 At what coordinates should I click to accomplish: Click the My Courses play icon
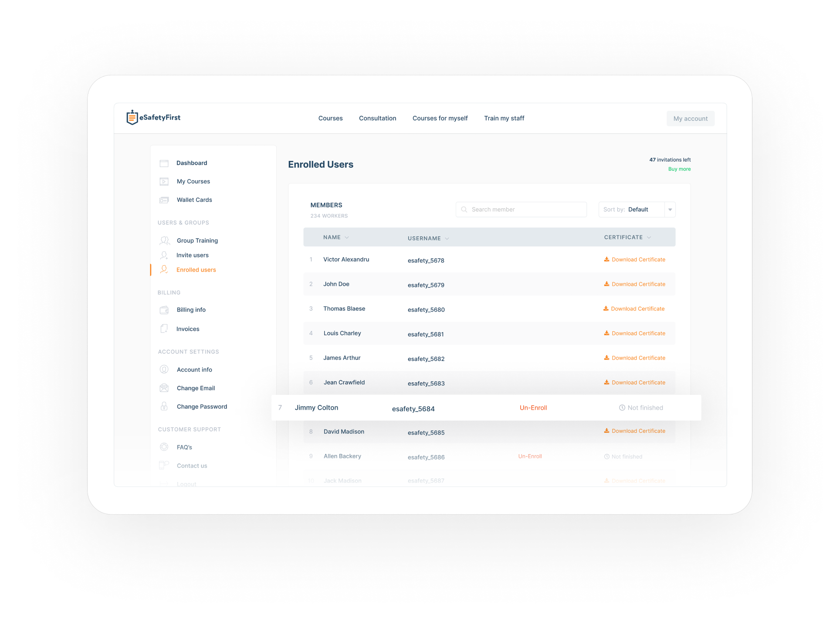point(164,182)
